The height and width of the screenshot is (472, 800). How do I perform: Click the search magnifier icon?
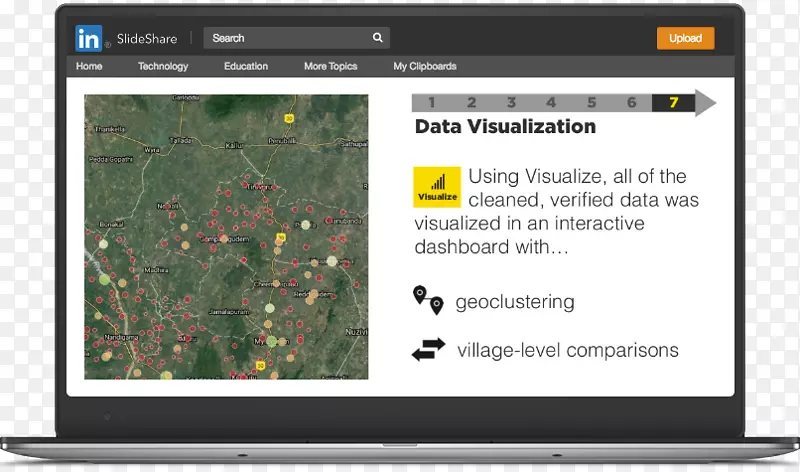[x=378, y=38]
